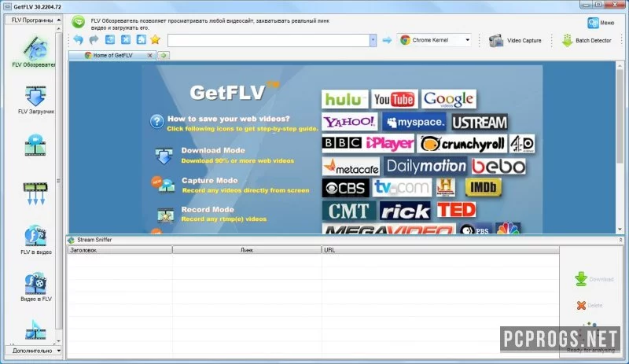Click the YouTube logo
Viewport: 629px width, 364px height.
395,99
